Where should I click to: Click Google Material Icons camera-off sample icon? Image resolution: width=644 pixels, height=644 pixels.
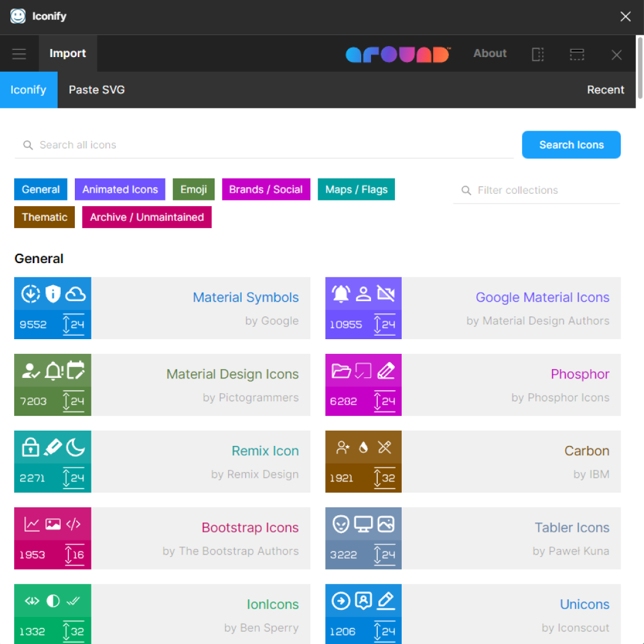(386, 294)
